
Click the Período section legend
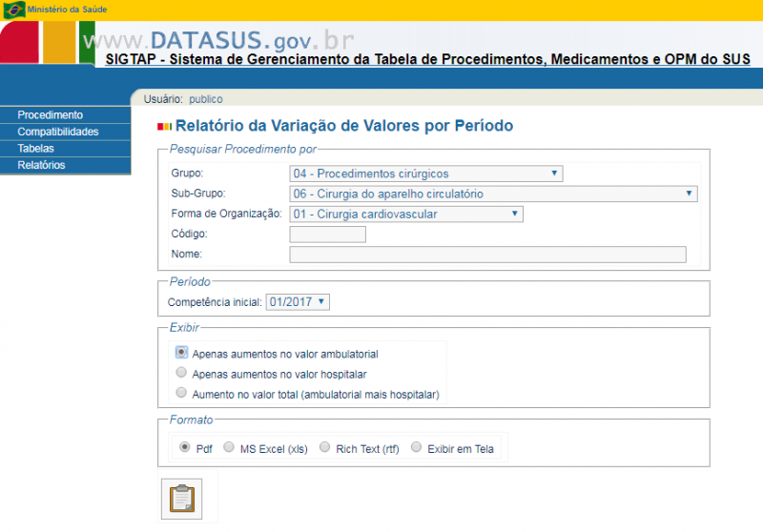tap(190, 282)
